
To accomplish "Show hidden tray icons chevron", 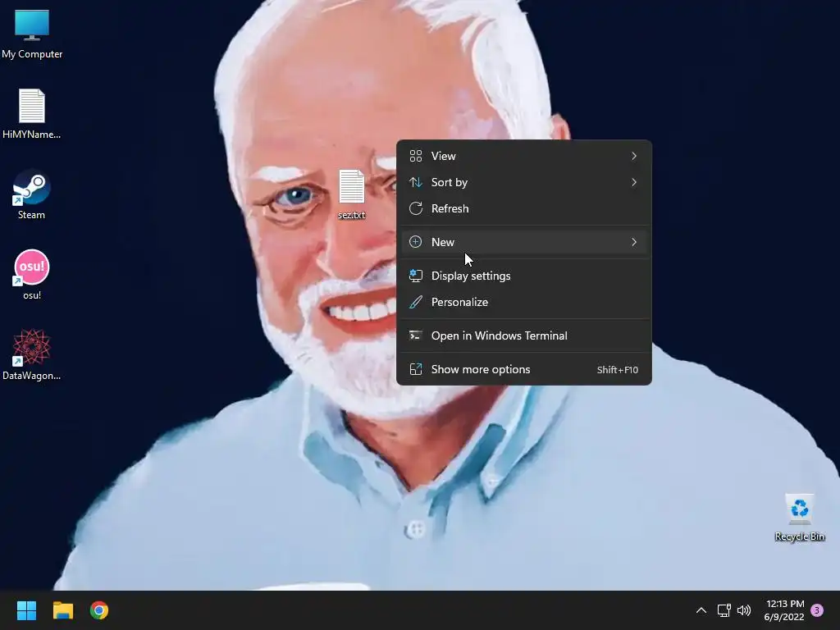I will [701, 610].
